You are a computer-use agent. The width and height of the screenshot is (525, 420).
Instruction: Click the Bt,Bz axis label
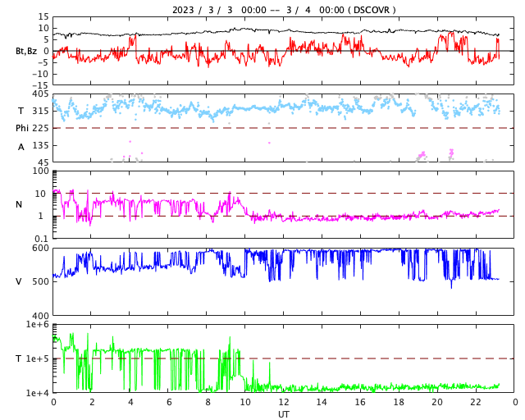pyautogui.click(x=26, y=51)
